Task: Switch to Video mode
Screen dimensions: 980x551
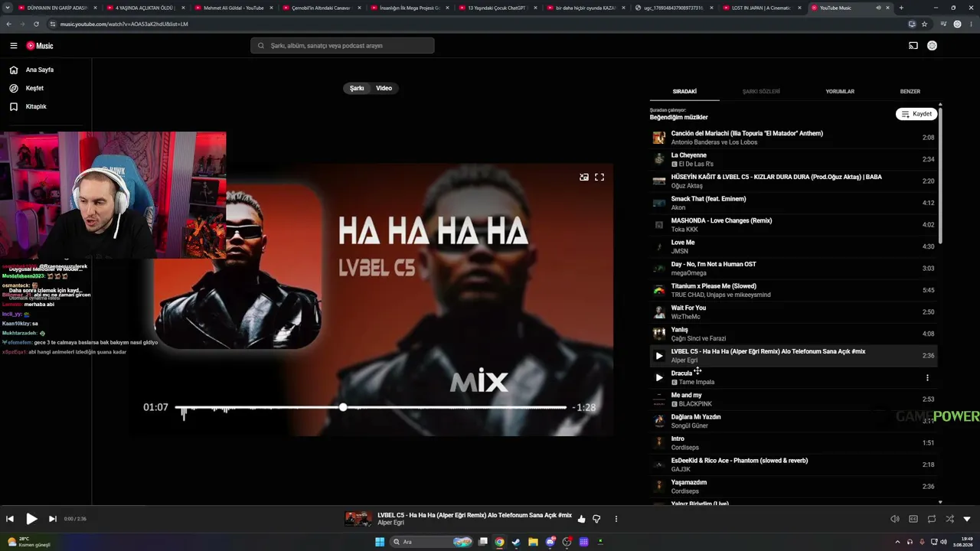Action: point(384,88)
